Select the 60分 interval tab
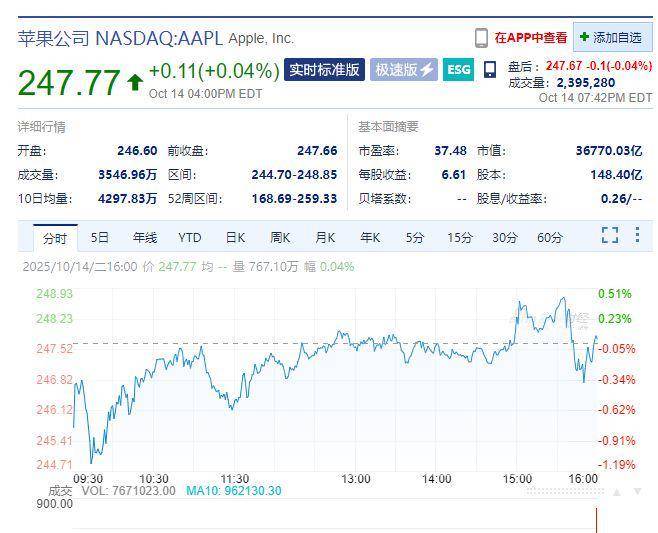Screen dimensions: 658x533 (550, 237)
